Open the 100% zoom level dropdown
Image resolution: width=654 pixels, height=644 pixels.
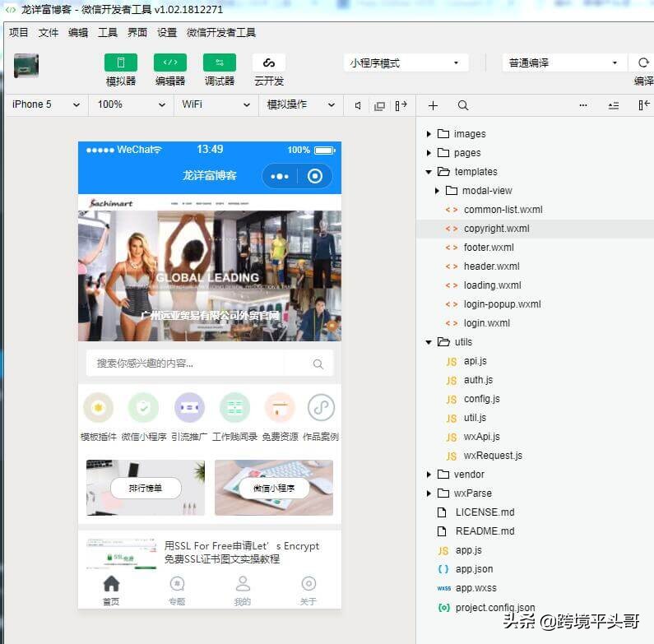131,104
